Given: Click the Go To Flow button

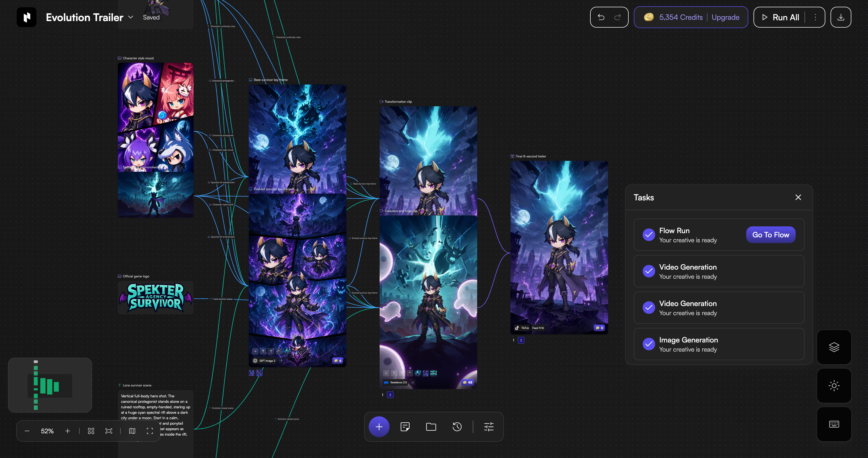Looking at the screenshot, I should 771,235.
